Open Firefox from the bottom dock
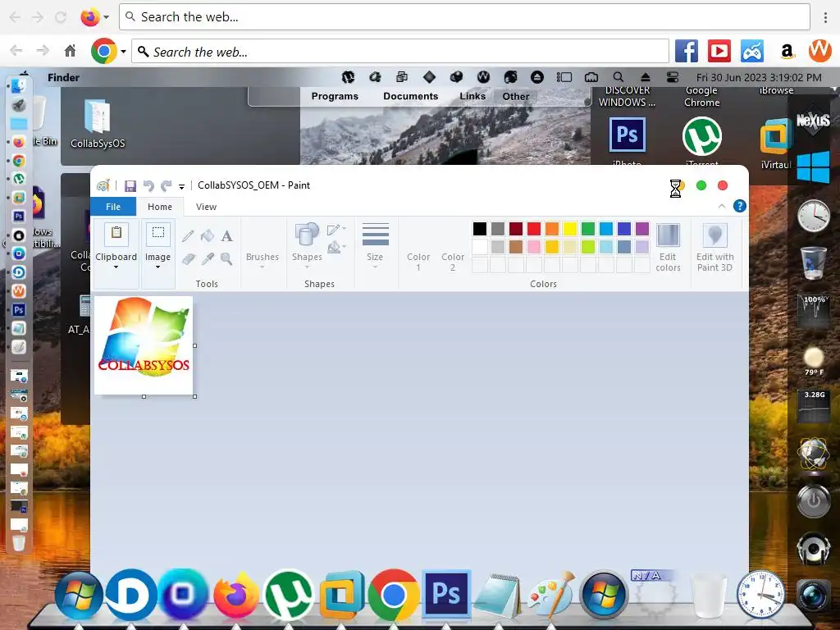Viewport: 840px width, 630px height. (236, 595)
